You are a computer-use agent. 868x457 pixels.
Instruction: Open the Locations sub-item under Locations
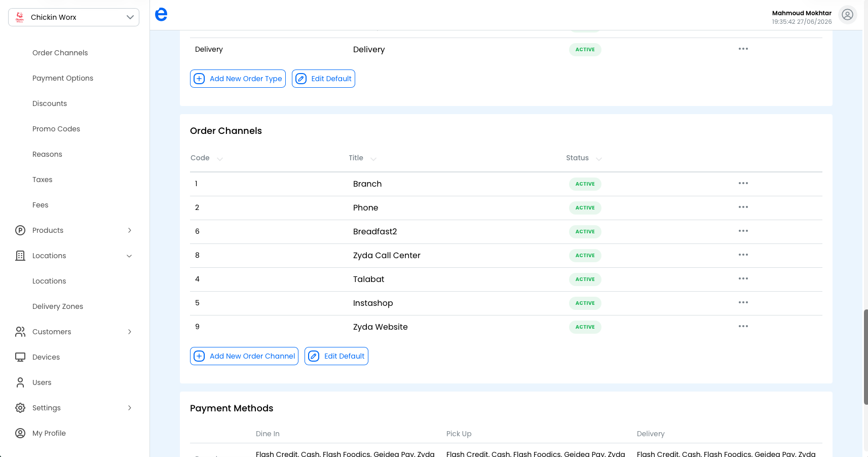tap(49, 281)
